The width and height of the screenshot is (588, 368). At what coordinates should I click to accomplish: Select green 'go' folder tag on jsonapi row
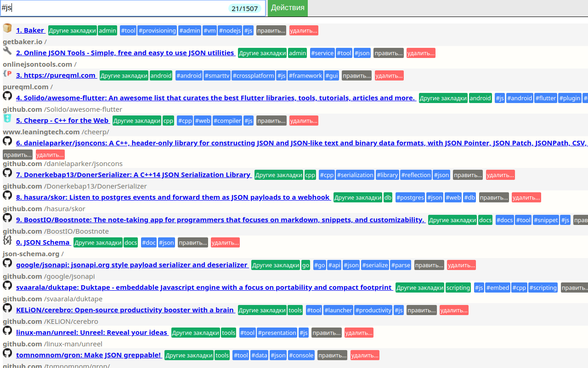click(x=306, y=265)
